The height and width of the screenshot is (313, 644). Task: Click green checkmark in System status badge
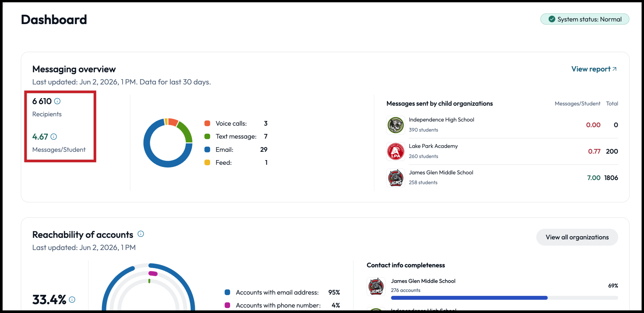552,19
